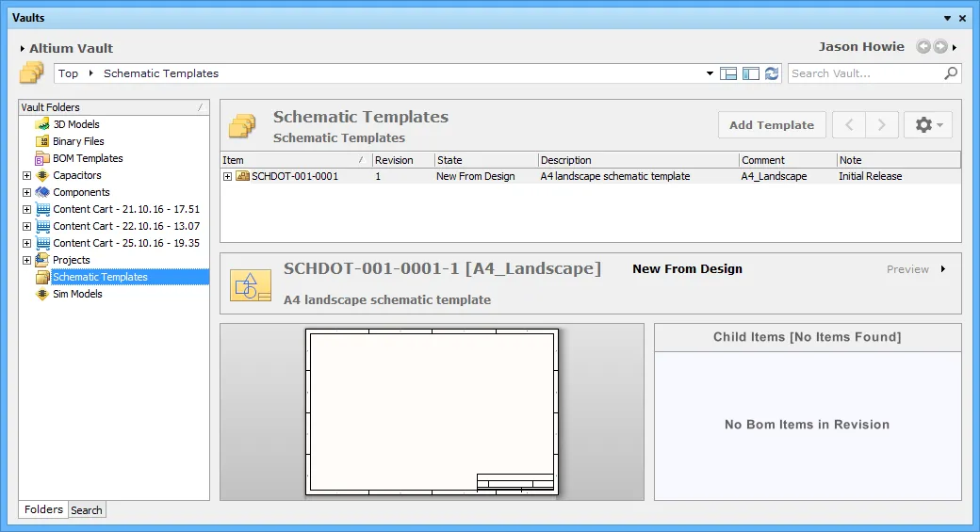Image resolution: width=980 pixels, height=532 pixels.
Task: Toggle the first panel layout view icon
Action: coord(728,73)
